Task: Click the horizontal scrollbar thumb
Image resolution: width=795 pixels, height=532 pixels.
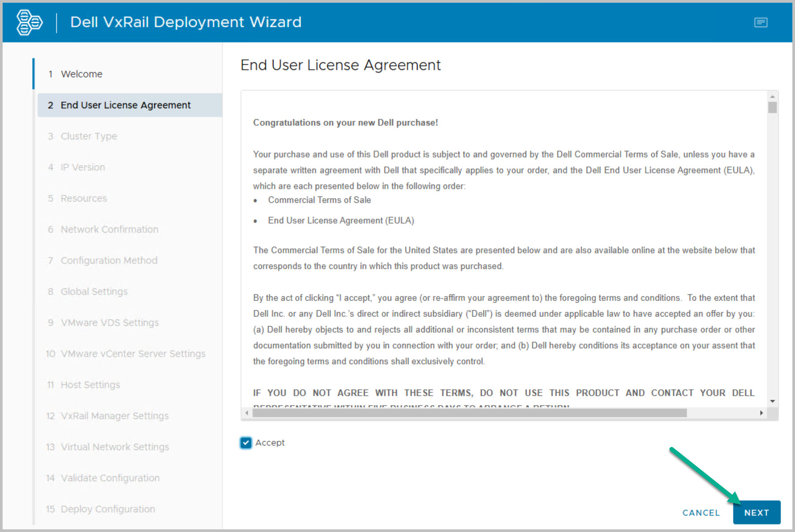Action: tap(469, 413)
